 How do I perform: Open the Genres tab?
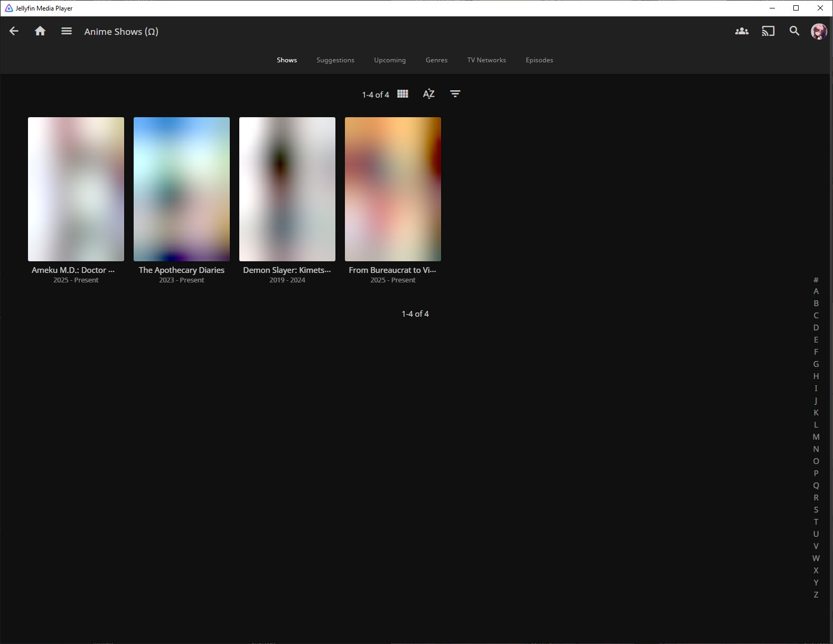tap(436, 60)
